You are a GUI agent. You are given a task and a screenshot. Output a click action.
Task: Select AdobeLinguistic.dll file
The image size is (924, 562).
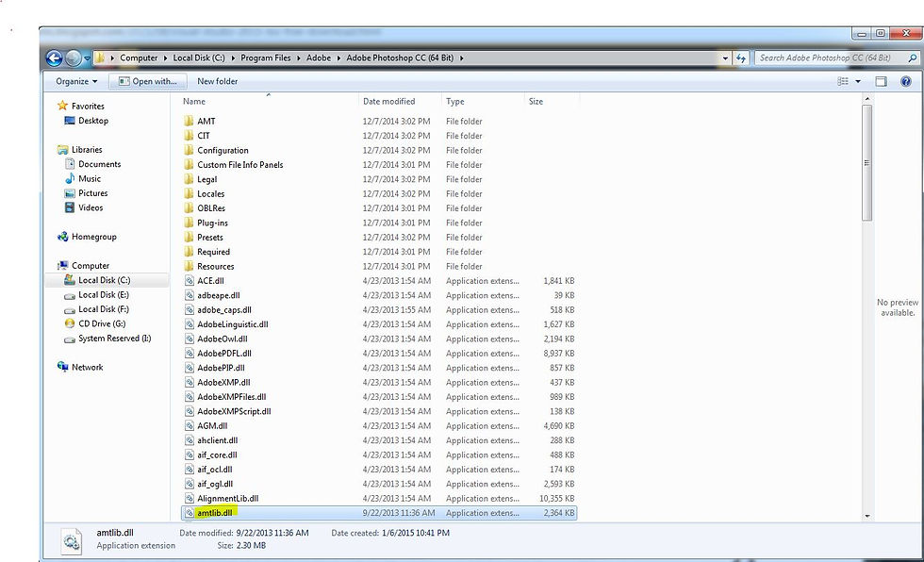[x=232, y=324]
